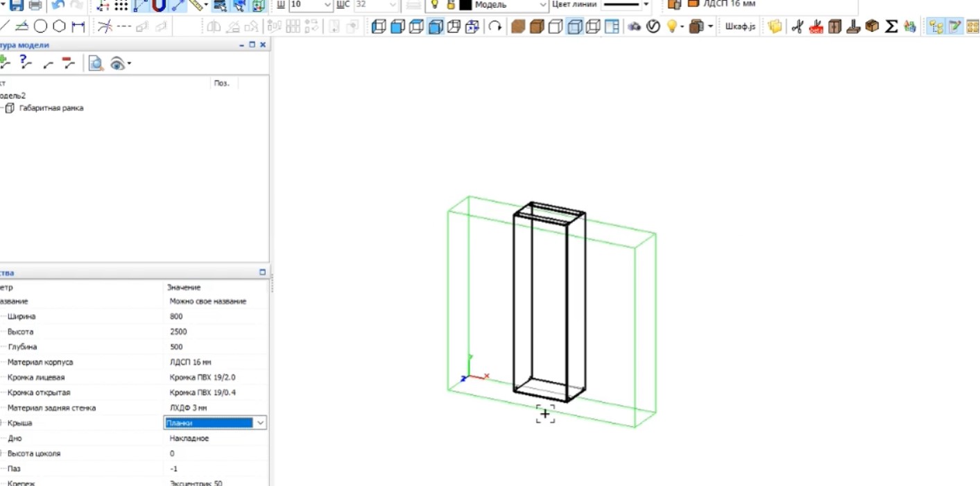Click the ЛДСП 16 мм material label
Screen dimensions: 980x486
click(729, 4)
